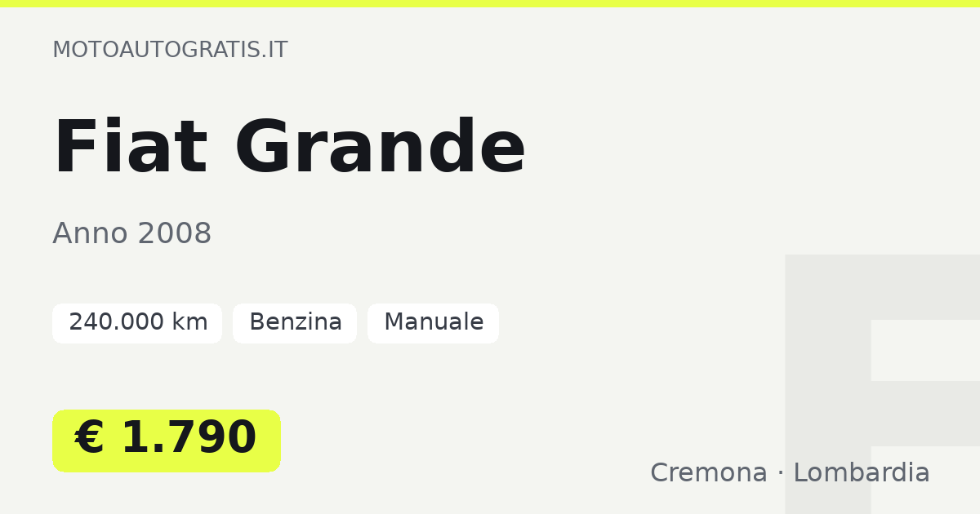Click the MOTOAUTOGRATIS.IT site name
The image size is (980, 514).
[x=170, y=50]
